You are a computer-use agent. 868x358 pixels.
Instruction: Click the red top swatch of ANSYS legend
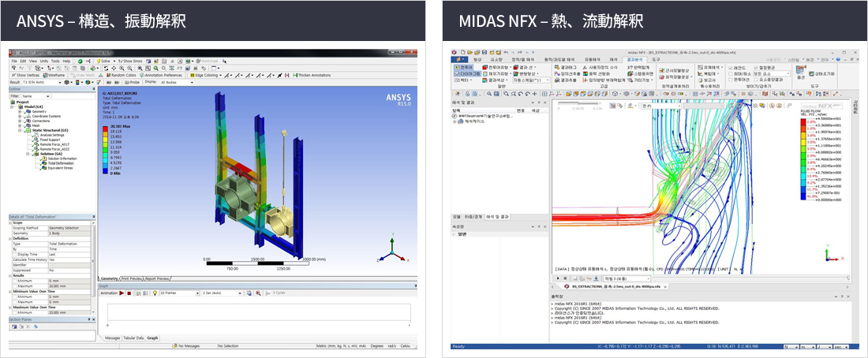click(x=105, y=129)
